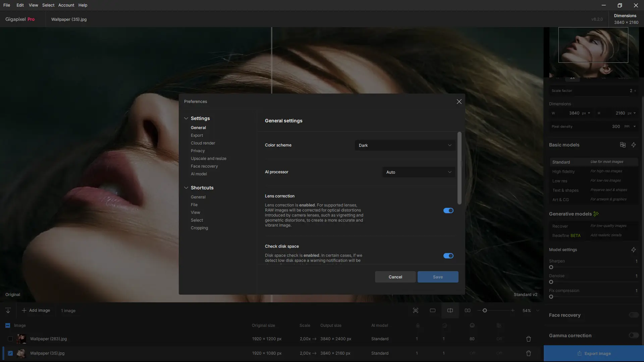
Task: Click the Save button
Action: point(438,277)
